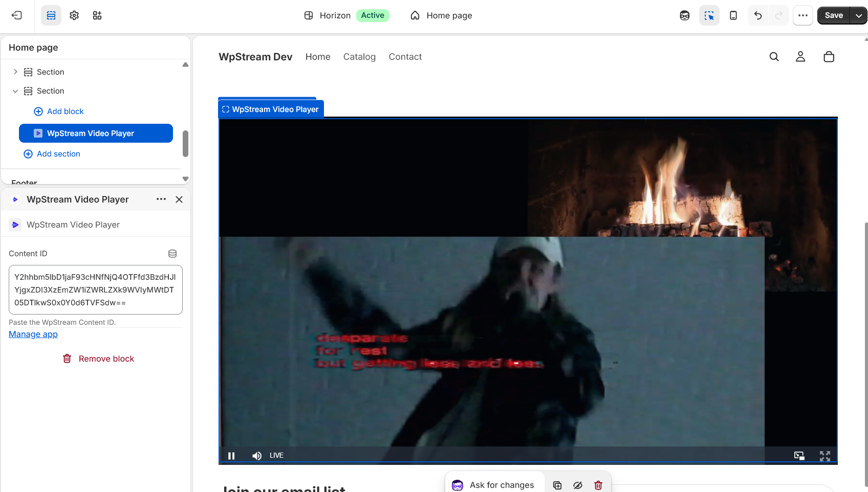Click Remove block button
The width and height of the screenshot is (868, 492).
point(98,359)
